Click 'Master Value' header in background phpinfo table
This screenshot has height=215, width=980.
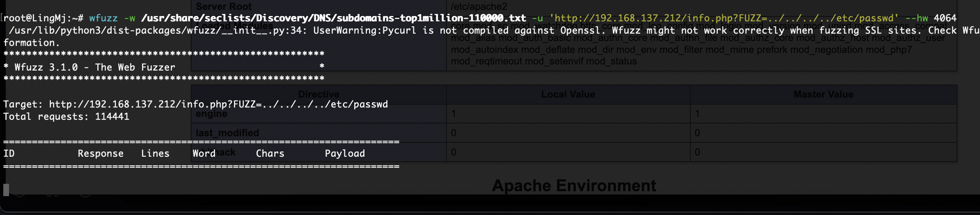(823, 94)
